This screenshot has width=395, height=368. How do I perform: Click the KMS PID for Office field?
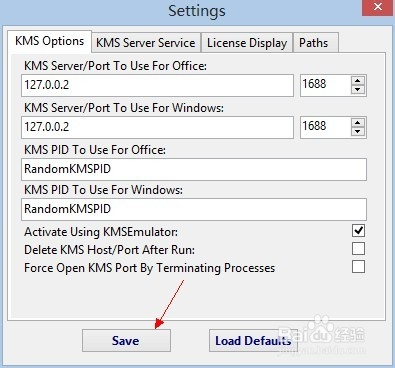[194, 169]
